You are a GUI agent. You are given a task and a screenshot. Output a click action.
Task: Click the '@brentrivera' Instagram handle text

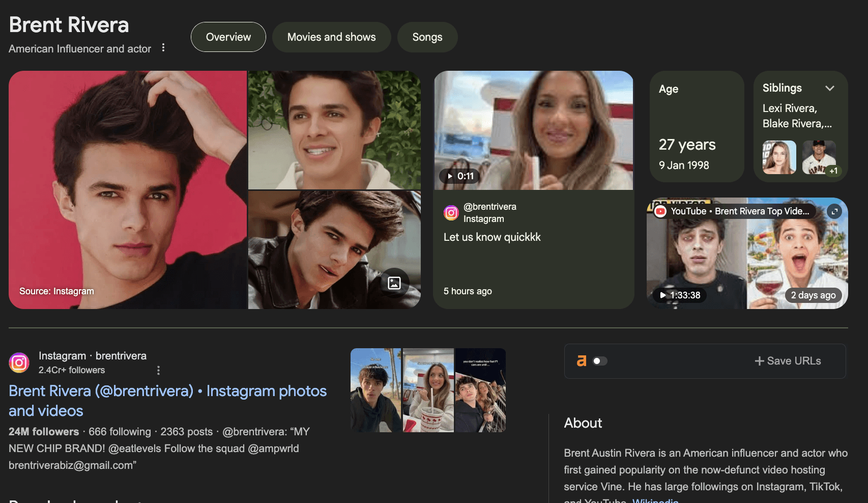point(490,207)
